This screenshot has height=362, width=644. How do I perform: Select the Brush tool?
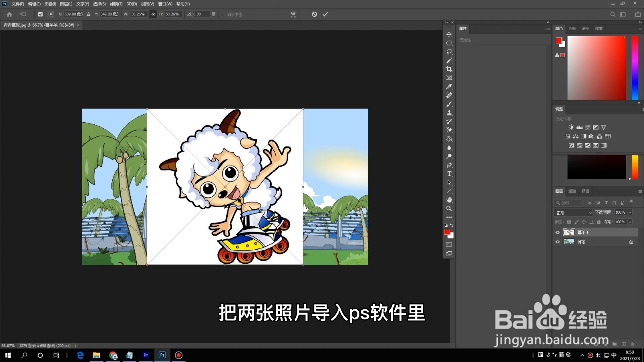coord(449,104)
